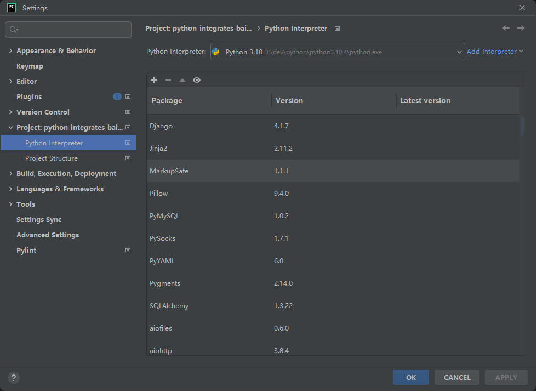Select the PyYAML package row
Viewport: 537px width, 392px height.
point(333,261)
